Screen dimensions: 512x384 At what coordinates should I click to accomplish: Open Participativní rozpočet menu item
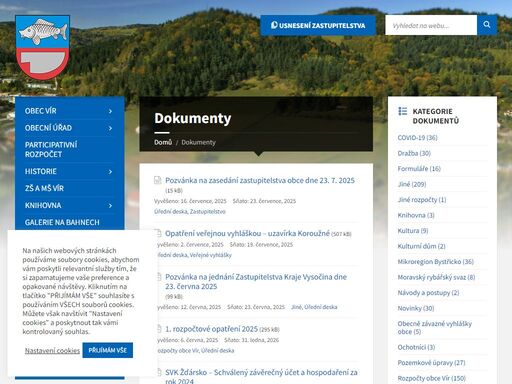click(x=51, y=149)
